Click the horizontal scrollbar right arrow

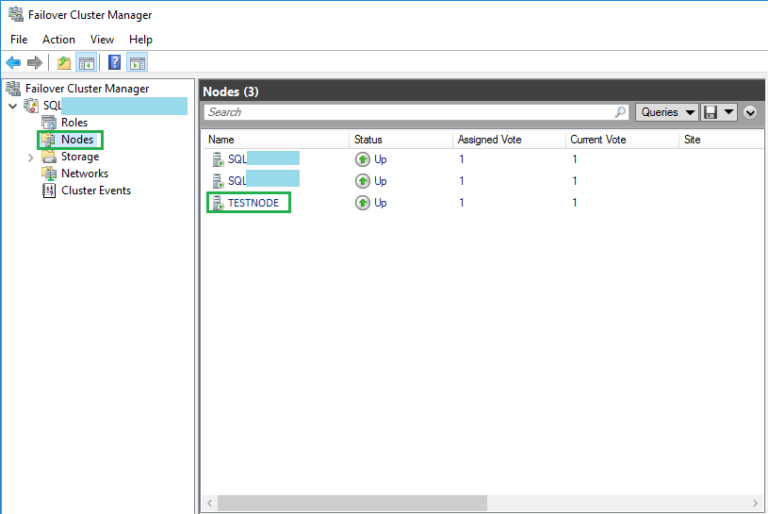point(755,503)
